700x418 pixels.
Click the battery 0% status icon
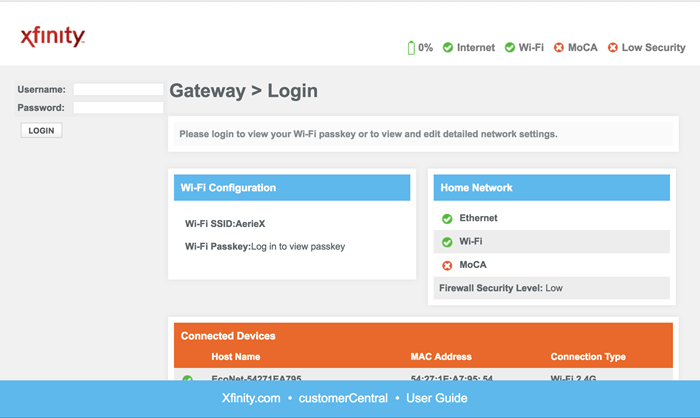coord(411,48)
